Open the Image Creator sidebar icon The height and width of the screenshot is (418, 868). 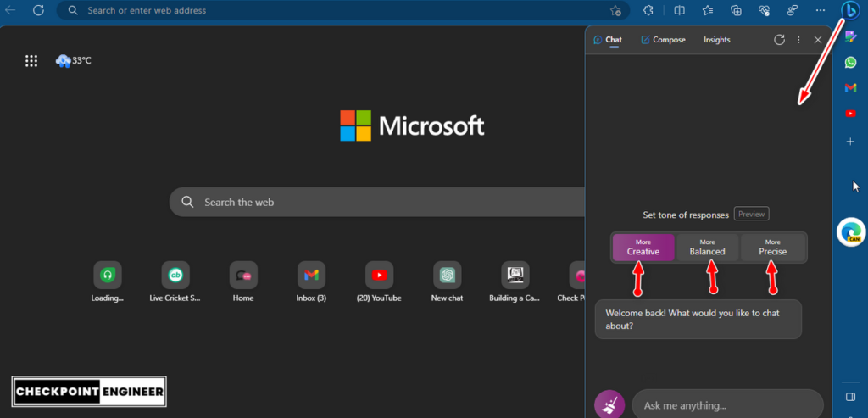pos(851,36)
